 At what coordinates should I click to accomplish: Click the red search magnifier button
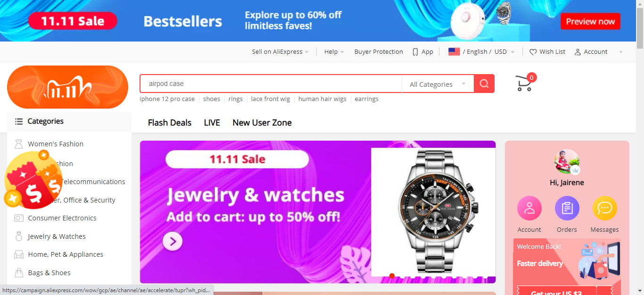point(484,84)
